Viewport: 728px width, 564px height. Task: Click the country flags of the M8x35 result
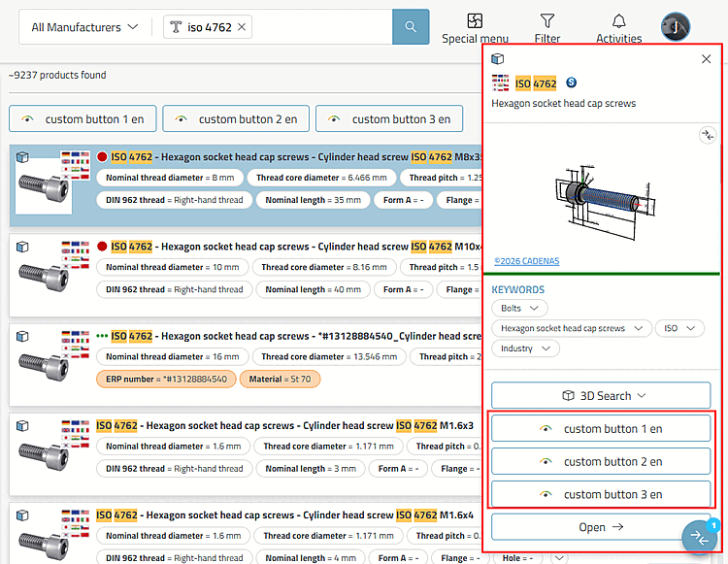tap(75, 165)
